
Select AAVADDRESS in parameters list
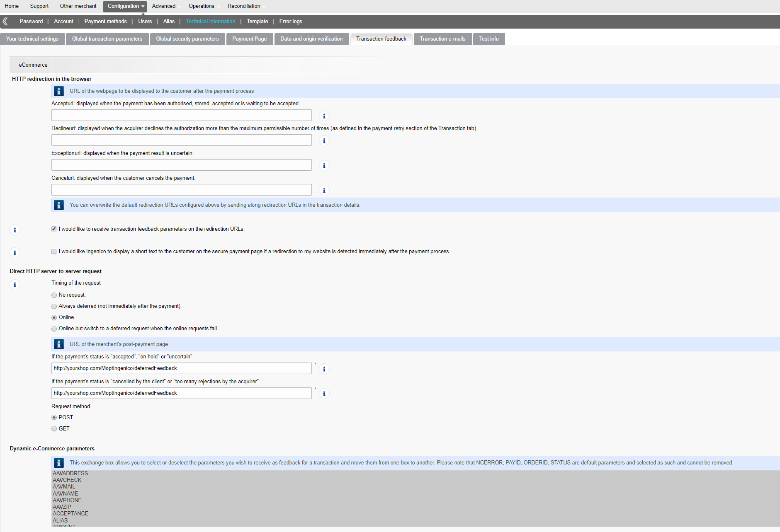[x=70, y=474]
